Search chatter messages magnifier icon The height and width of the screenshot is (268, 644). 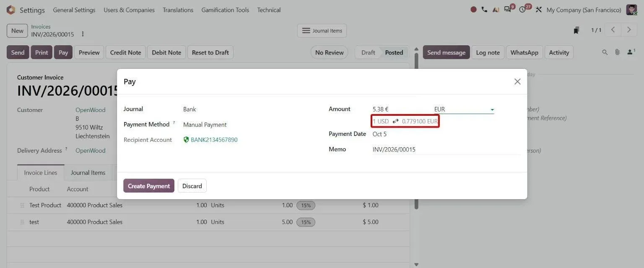pyautogui.click(x=605, y=52)
